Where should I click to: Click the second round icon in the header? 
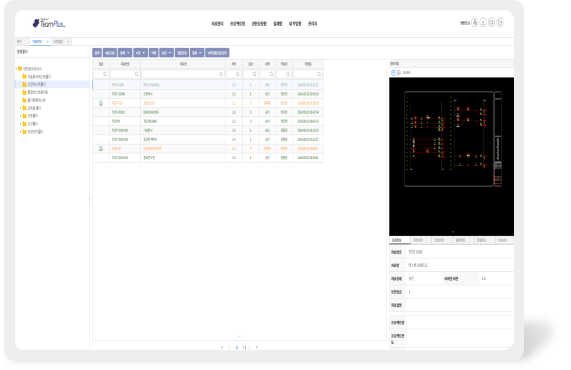point(483,23)
